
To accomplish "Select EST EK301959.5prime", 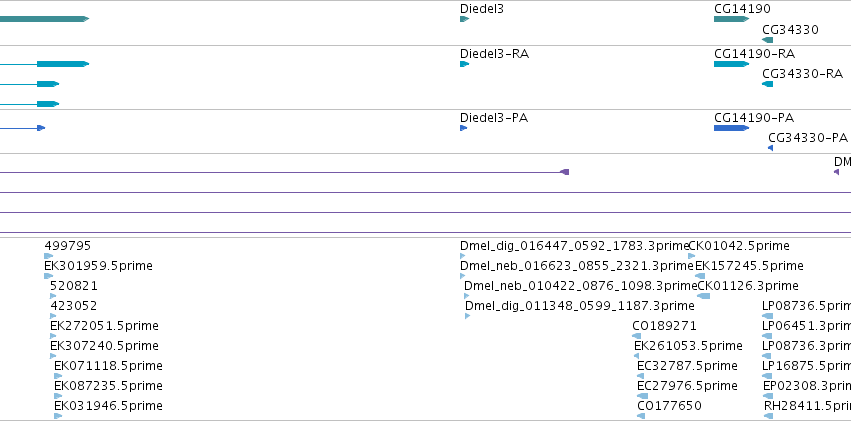I will coord(98,266).
